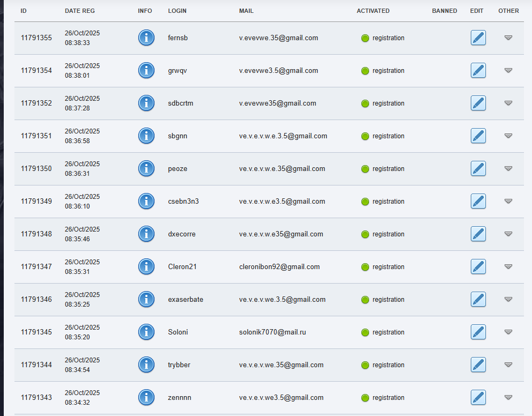Open info for user peoze
Viewport: 532px width, 416px height.
point(146,168)
